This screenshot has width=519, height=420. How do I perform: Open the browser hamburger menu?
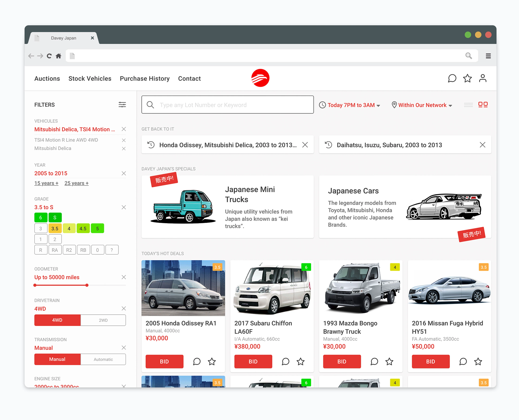(488, 56)
